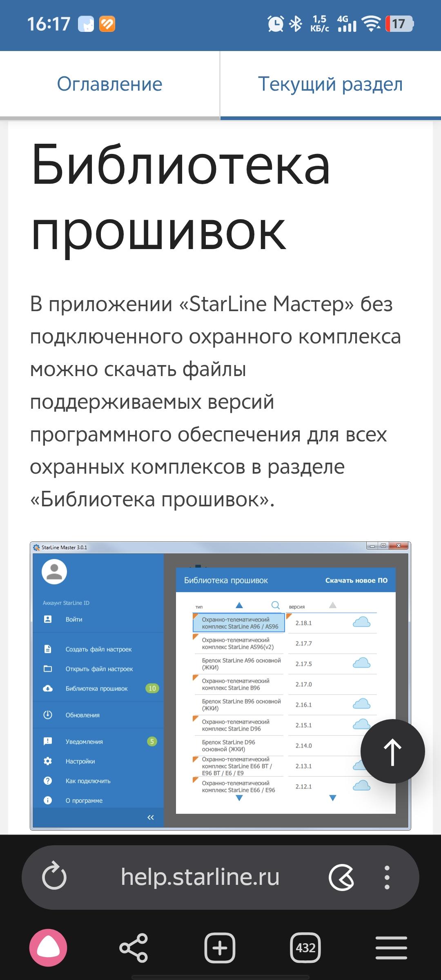Reload the page with refresh icon

pyautogui.click(x=54, y=877)
